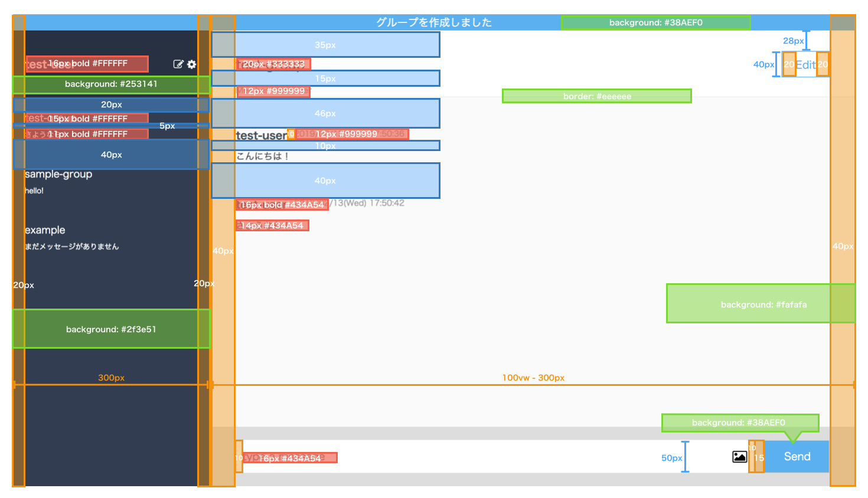Select the グループを作成しました header banner
The width and height of the screenshot is (868, 498).
click(x=434, y=22)
